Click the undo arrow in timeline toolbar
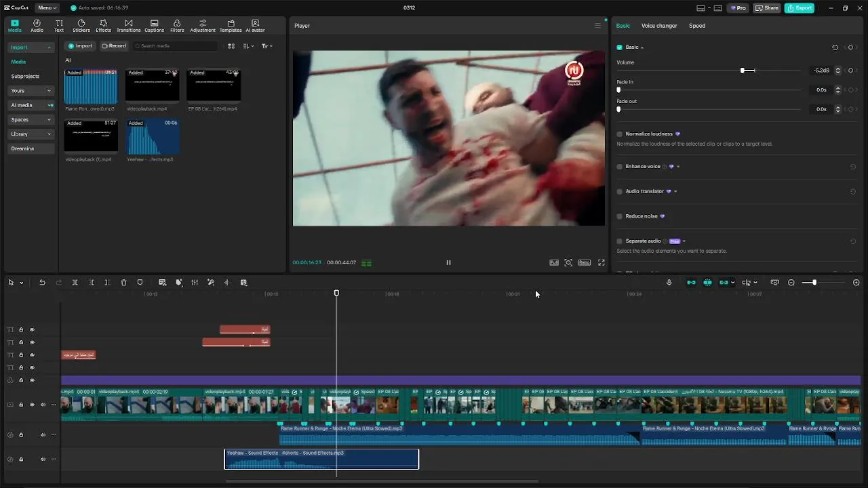Screen dimensions: 868x488 pyautogui.click(x=42, y=283)
